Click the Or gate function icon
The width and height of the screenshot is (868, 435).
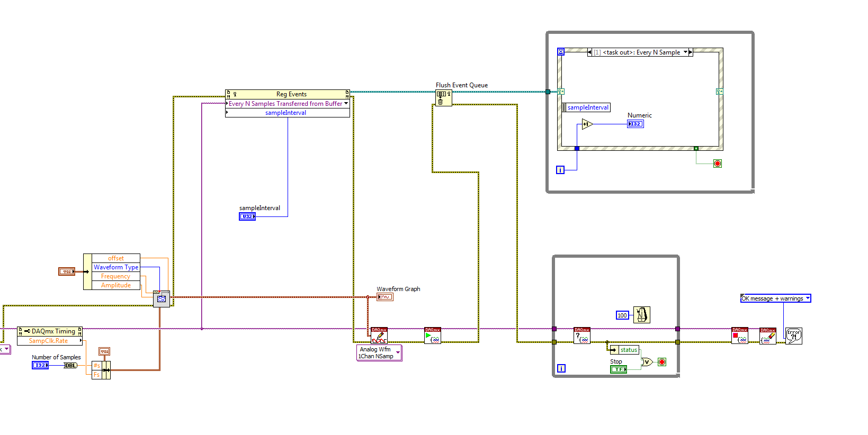click(647, 362)
